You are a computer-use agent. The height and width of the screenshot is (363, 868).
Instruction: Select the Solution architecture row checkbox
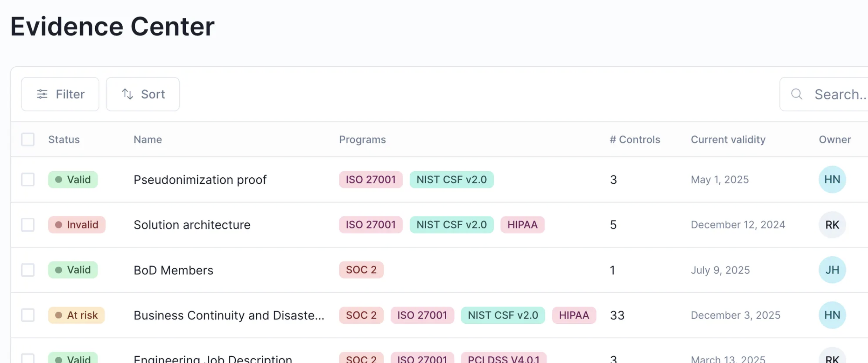28,225
